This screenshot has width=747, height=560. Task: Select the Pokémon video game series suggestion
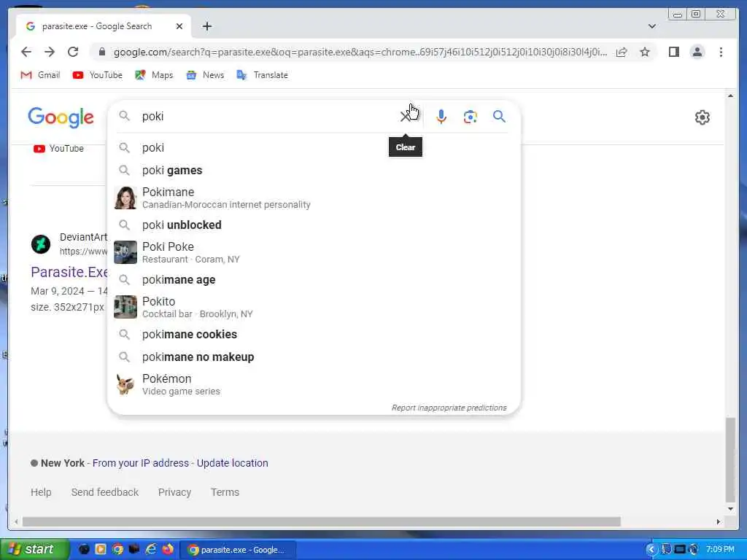[314, 384]
